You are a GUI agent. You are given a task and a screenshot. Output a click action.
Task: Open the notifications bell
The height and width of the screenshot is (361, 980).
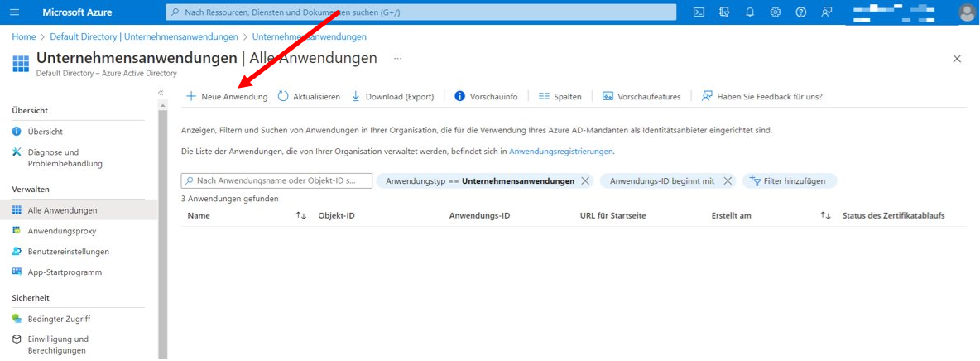coord(750,12)
